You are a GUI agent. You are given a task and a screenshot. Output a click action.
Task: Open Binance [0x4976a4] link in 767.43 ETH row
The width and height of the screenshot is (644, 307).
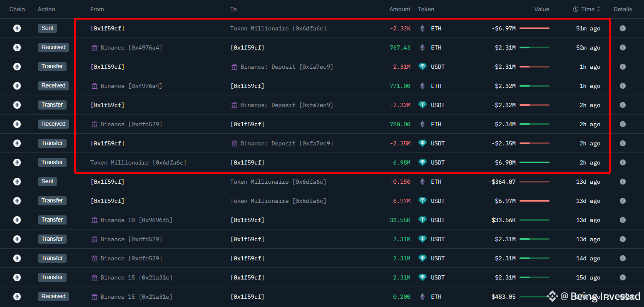131,47
